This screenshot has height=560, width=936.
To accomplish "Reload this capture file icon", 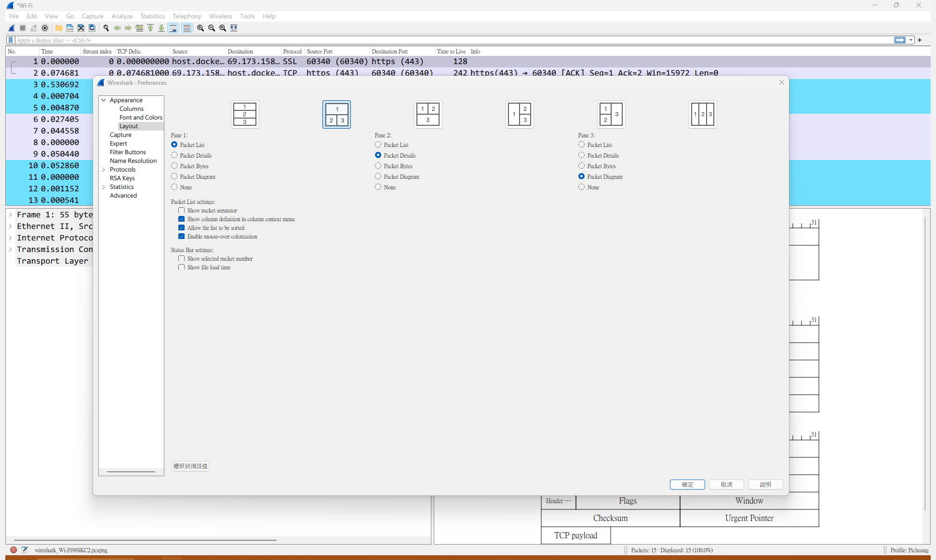I will (x=92, y=28).
